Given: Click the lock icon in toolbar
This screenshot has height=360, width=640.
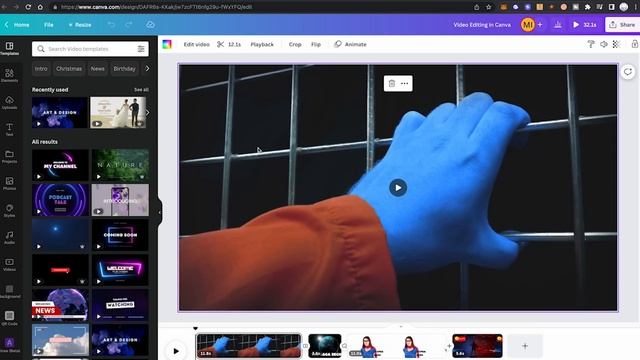Looking at the screenshot, I should click(635, 44).
